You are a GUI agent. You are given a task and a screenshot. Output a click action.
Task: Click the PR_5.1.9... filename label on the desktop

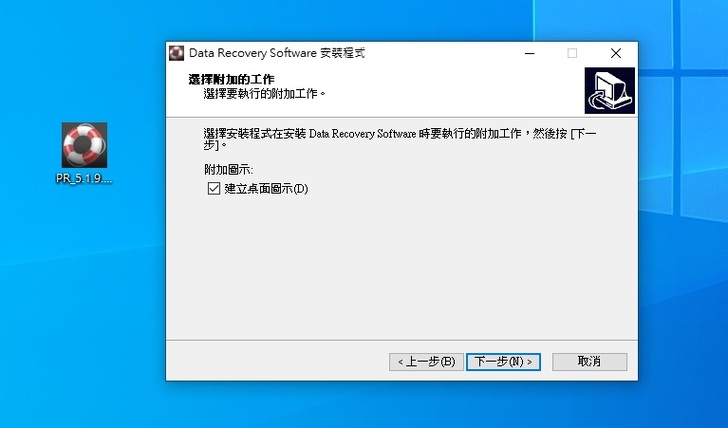[x=84, y=179]
